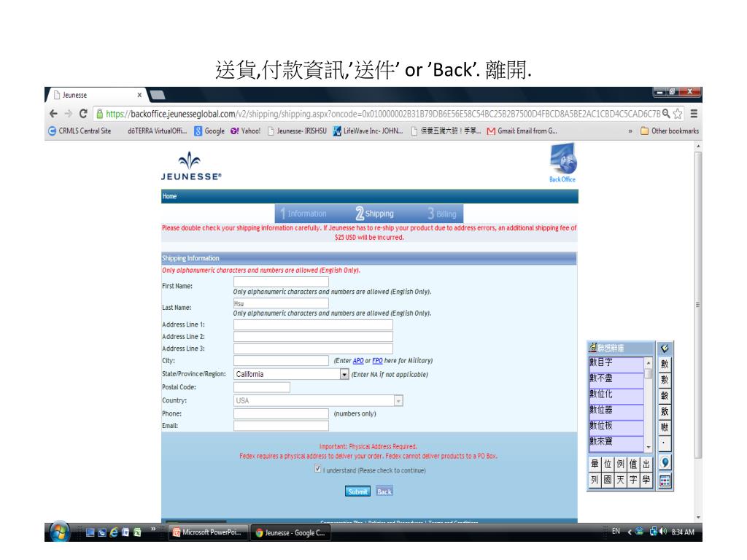Check the 'I understand' checkbox

318,469
